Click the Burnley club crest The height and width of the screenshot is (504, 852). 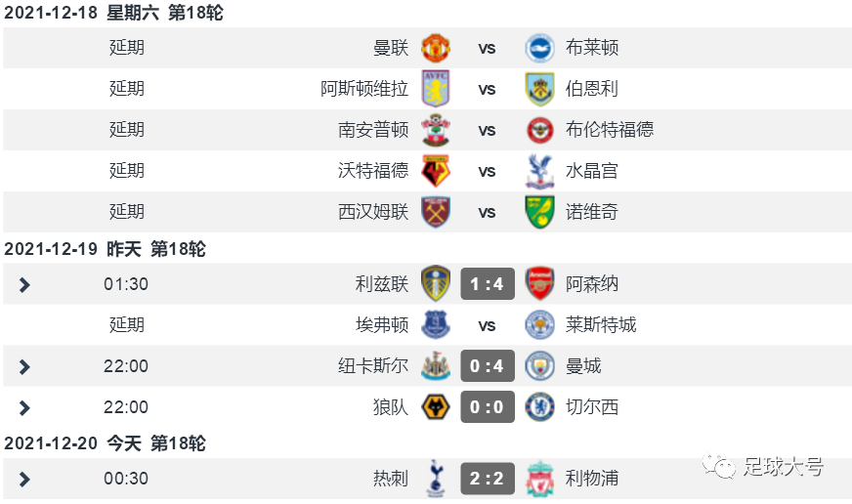(540, 89)
